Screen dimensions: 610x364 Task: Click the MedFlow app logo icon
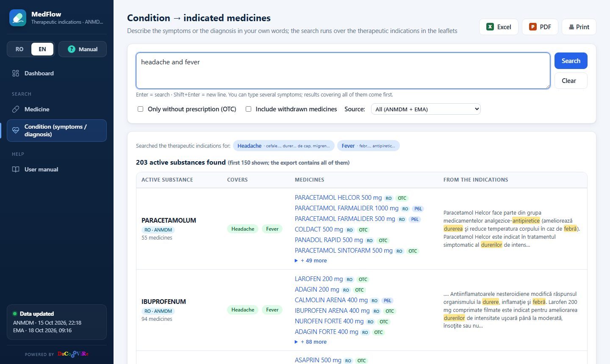pos(18,18)
